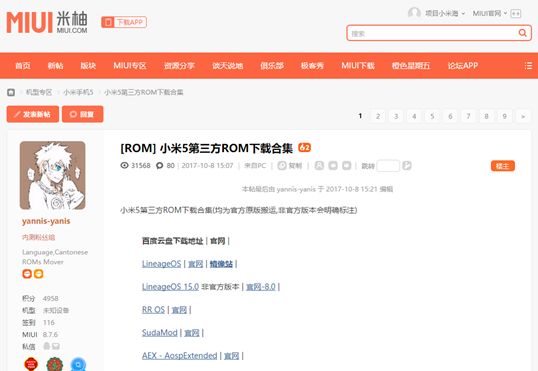538x371 pixels.
Task: Open the 镜像站 mirror link
Action: pyautogui.click(x=221, y=264)
